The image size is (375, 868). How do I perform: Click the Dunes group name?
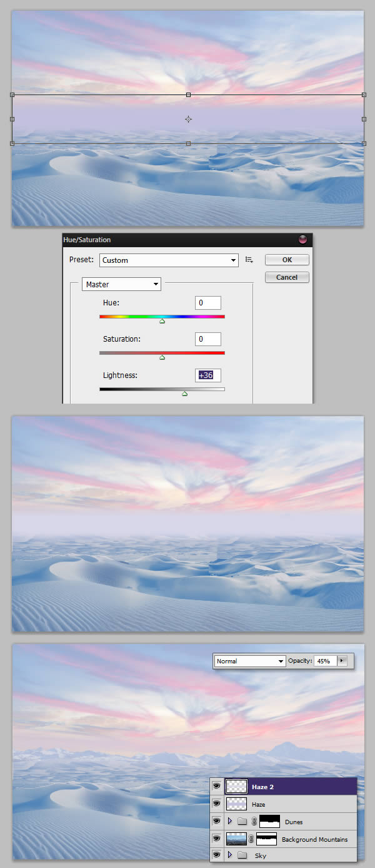tap(294, 822)
